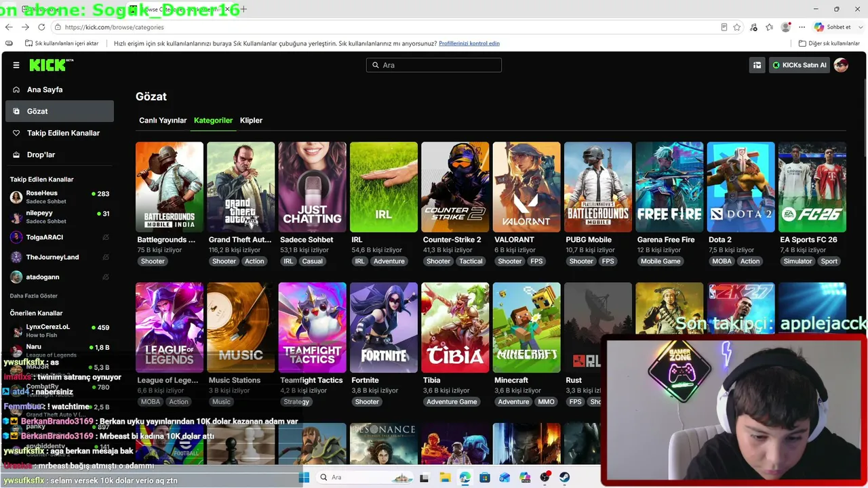This screenshot has width=868, height=488.
Task: Open Dota 2 category thumbnail
Action: pyautogui.click(x=741, y=187)
